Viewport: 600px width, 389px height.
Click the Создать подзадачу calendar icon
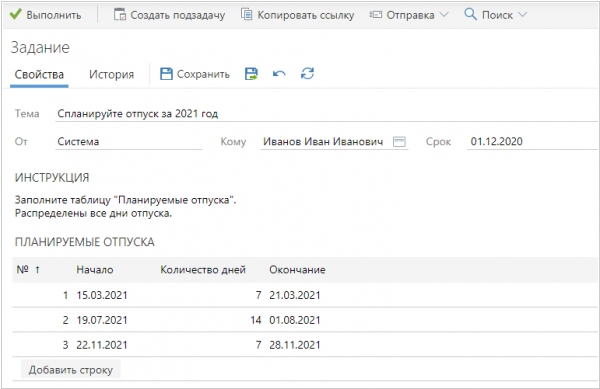120,14
